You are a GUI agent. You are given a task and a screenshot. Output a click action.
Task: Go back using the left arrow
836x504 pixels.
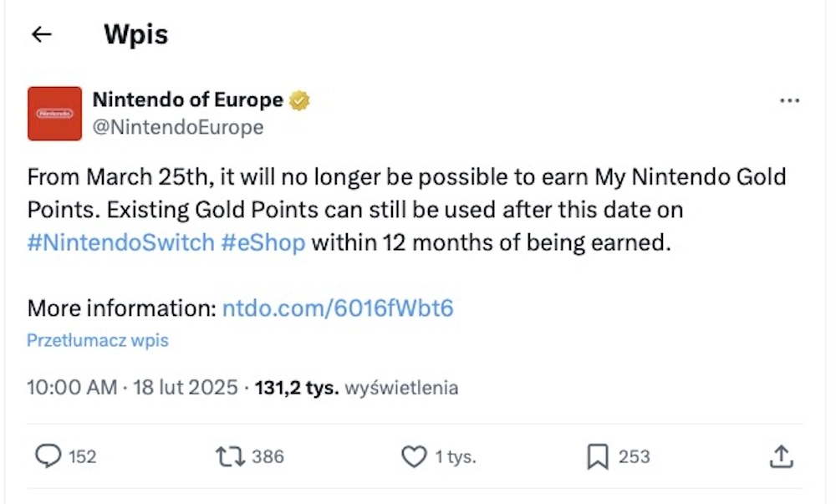(x=42, y=34)
